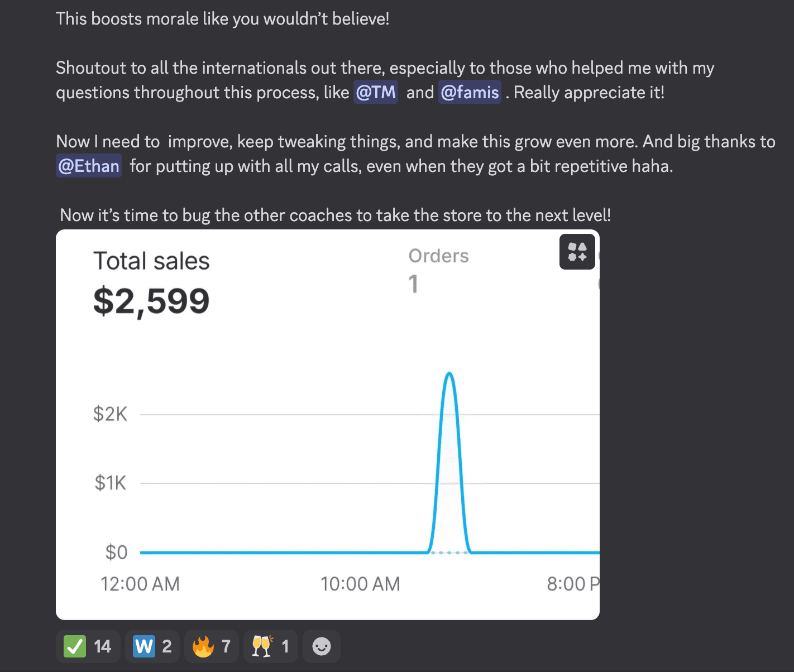Open the @famis user mention
The image size is (794, 672).
(470, 92)
